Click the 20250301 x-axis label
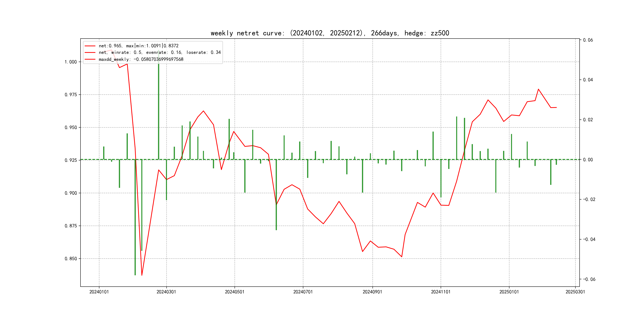Viewport: 644px width, 322px height. [575, 292]
